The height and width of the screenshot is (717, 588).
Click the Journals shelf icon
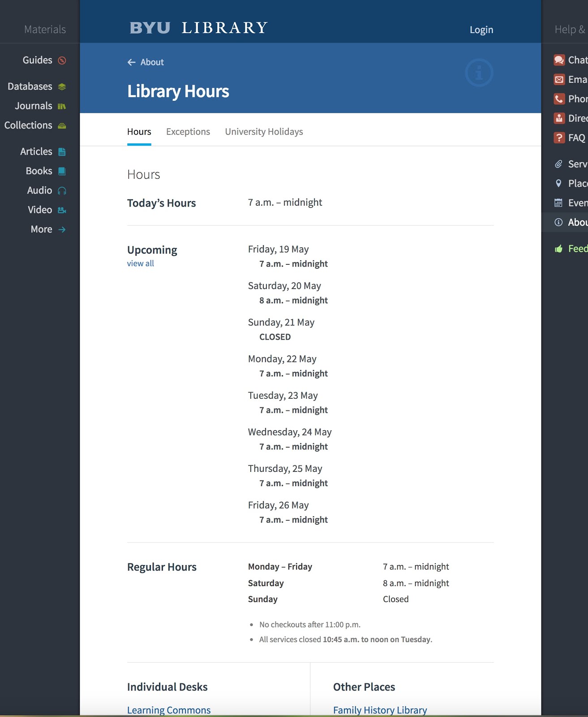point(62,106)
